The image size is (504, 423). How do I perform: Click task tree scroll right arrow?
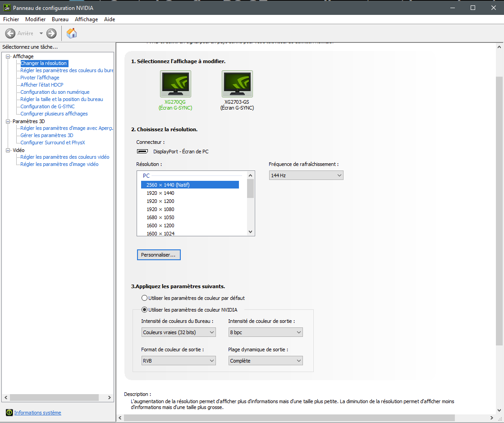pyautogui.click(x=109, y=398)
